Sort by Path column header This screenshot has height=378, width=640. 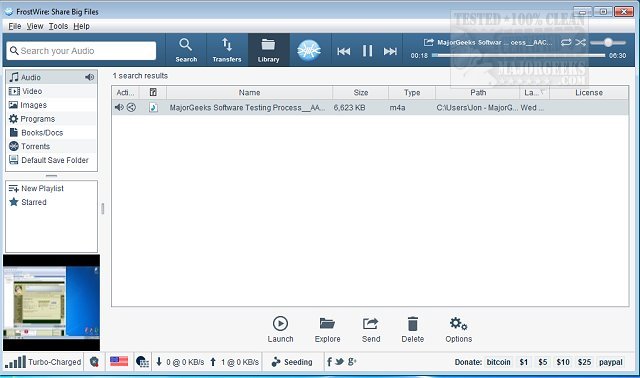tap(478, 93)
